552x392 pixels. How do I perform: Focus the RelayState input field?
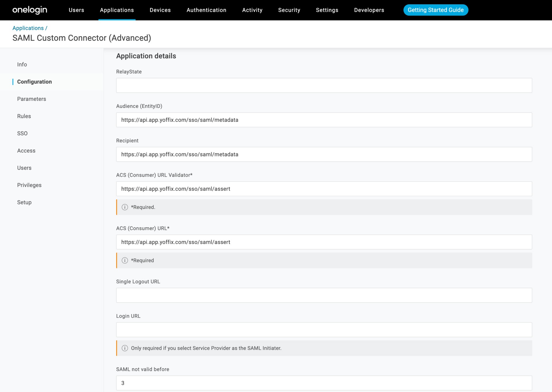pos(324,85)
